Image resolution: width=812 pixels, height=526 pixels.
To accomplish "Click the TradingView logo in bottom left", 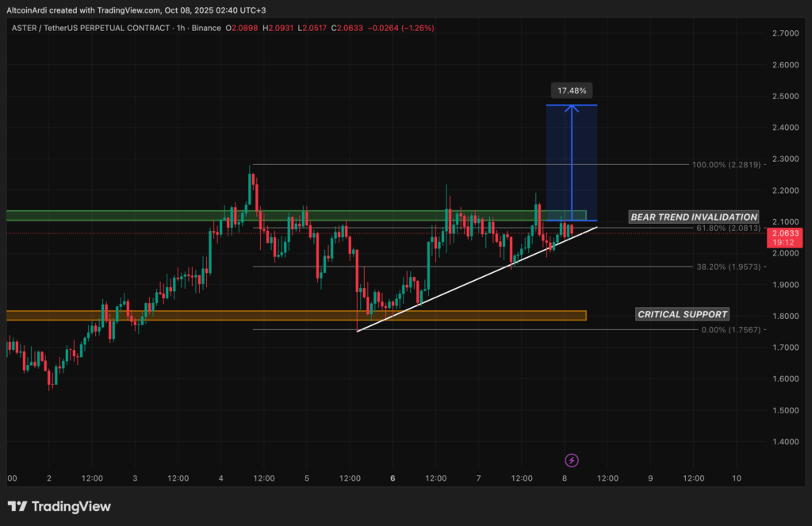I will pos(59,506).
